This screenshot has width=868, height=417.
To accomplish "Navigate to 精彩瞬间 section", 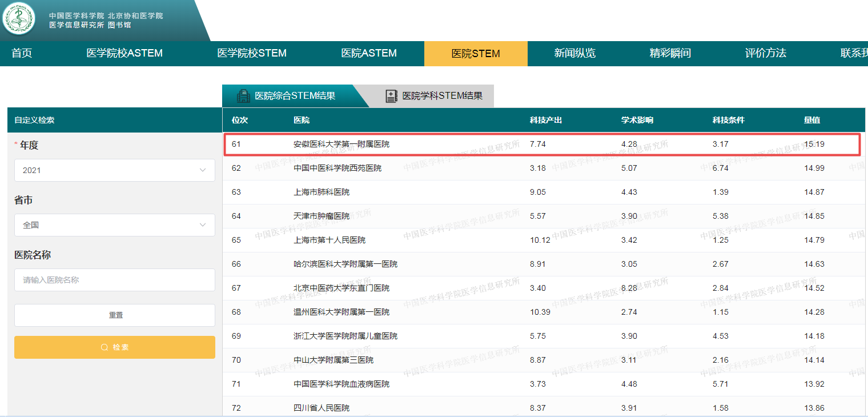I will click(670, 54).
